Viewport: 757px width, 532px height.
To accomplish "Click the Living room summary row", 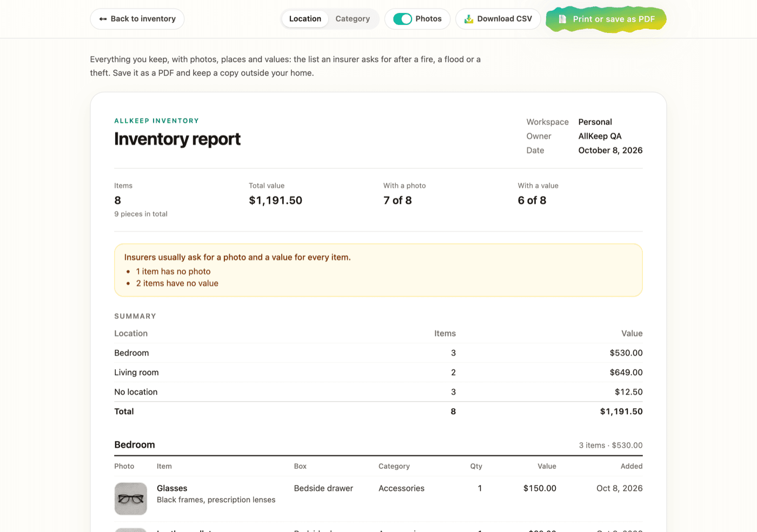I will [x=378, y=373].
